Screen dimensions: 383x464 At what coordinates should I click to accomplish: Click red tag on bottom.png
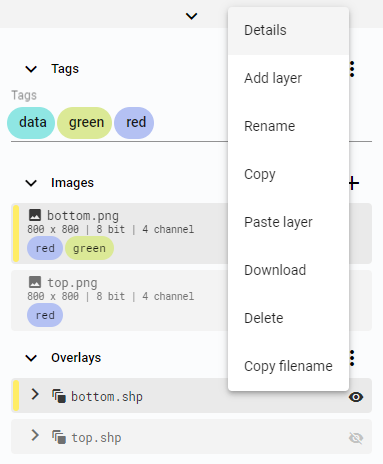(x=45, y=248)
